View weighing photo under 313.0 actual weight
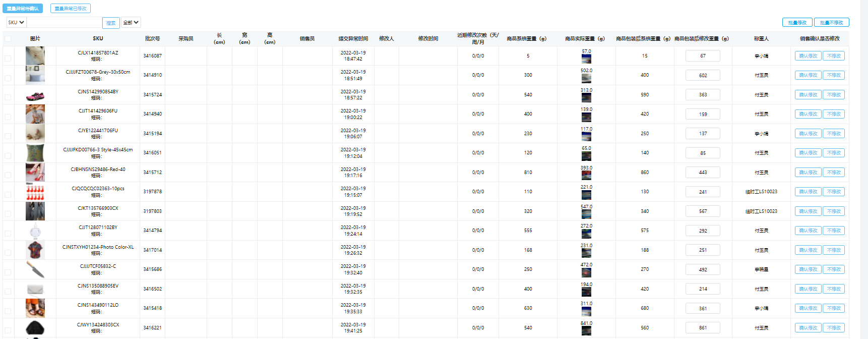The image size is (868, 339). [586, 98]
